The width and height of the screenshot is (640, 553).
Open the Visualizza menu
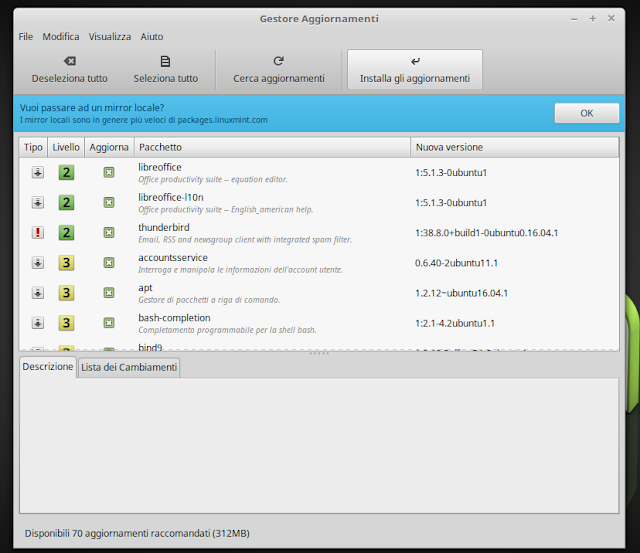pos(110,37)
